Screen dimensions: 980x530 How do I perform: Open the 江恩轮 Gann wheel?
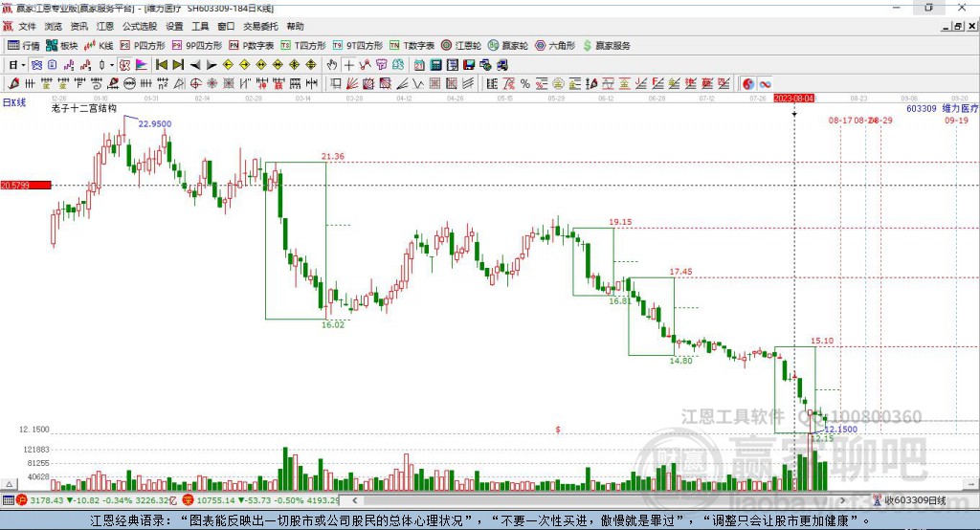tap(461, 46)
